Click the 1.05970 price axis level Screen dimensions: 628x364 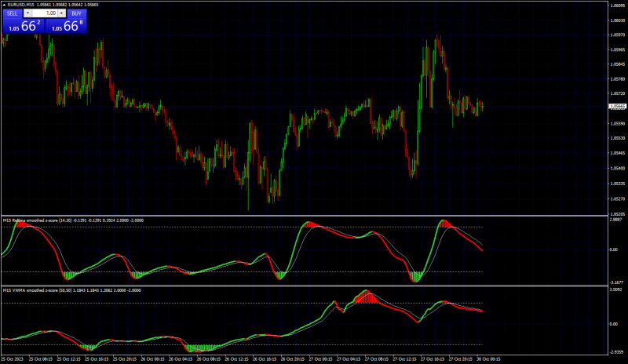(618, 35)
